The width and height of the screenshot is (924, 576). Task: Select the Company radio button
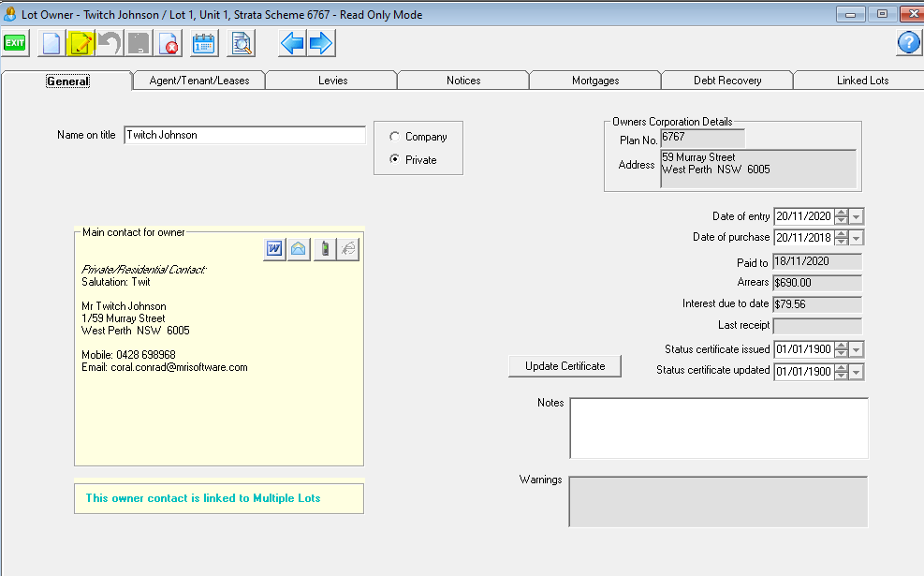click(394, 136)
